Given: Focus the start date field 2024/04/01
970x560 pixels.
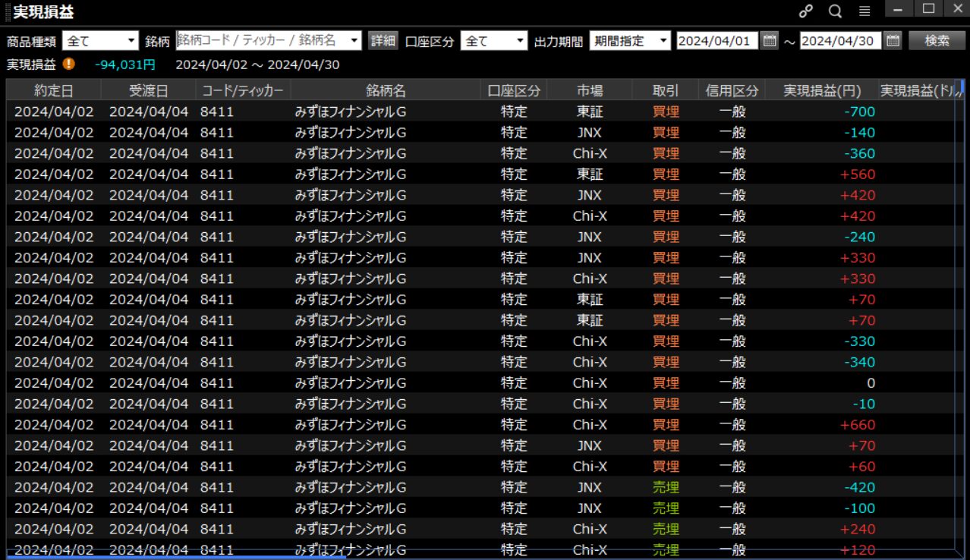Looking at the screenshot, I should 717,41.
